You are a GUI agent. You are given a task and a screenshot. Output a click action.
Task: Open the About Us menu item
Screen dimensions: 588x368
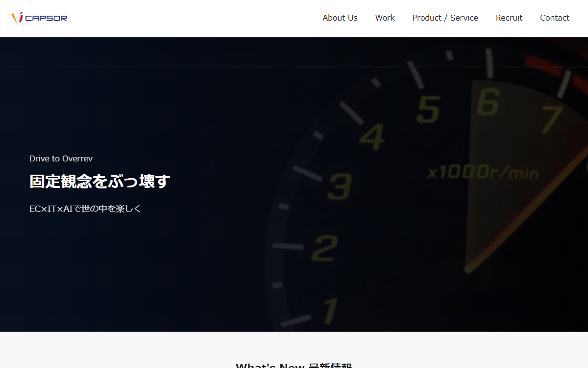click(x=340, y=18)
